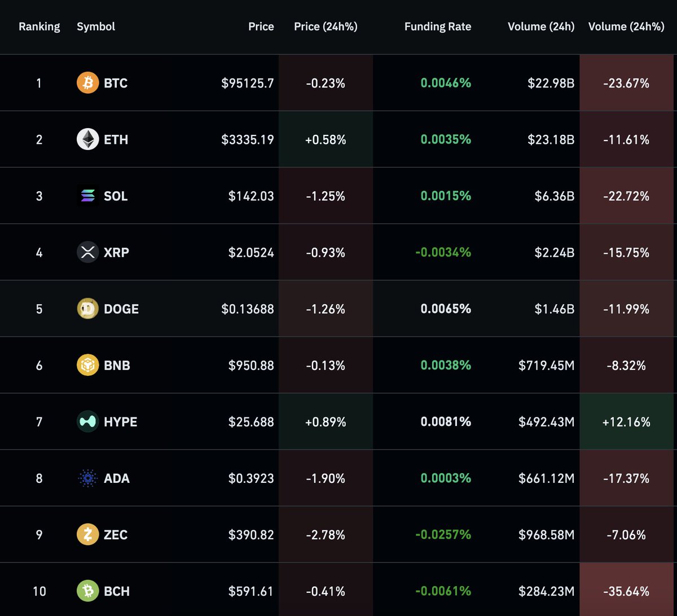Image resolution: width=677 pixels, height=616 pixels.
Task: Select the BNB coin icon
Action: pyautogui.click(x=87, y=365)
